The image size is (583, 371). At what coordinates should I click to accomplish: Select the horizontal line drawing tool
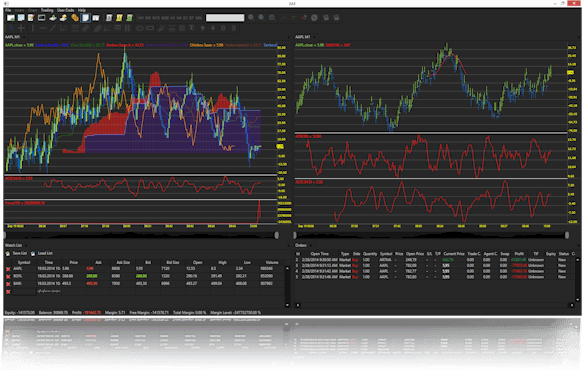43,28
